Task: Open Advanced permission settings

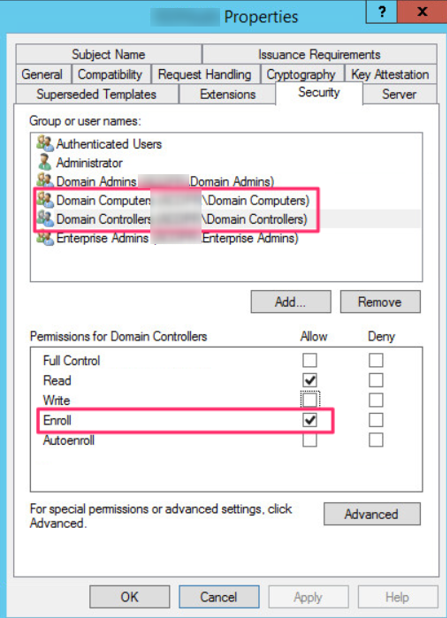Action: [372, 514]
